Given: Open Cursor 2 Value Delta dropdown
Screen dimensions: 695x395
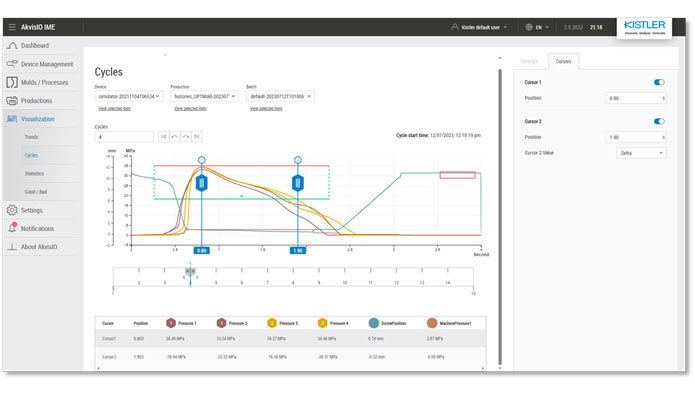Looking at the screenshot, I should pyautogui.click(x=641, y=153).
